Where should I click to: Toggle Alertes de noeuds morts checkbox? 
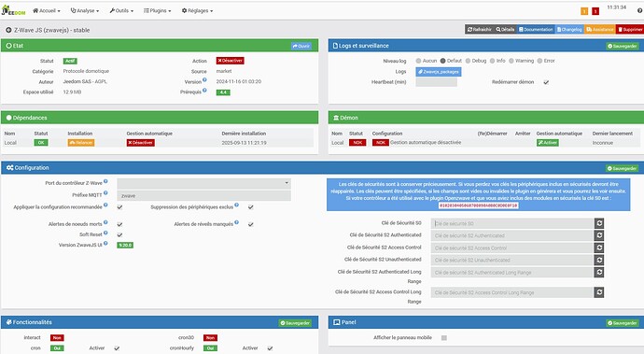point(119,224)
